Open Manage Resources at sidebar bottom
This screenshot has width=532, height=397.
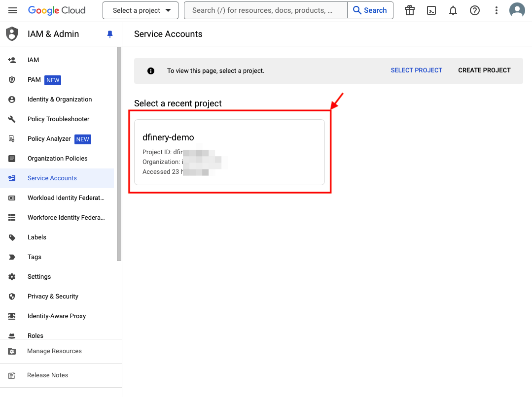[x=54, y=351]
